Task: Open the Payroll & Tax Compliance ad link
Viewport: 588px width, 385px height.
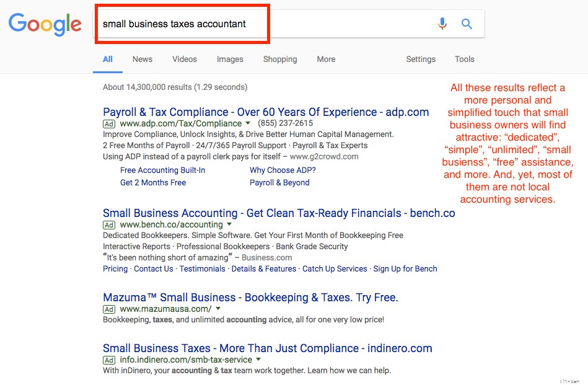Action: pyautogui.click(x=265, y=112)
